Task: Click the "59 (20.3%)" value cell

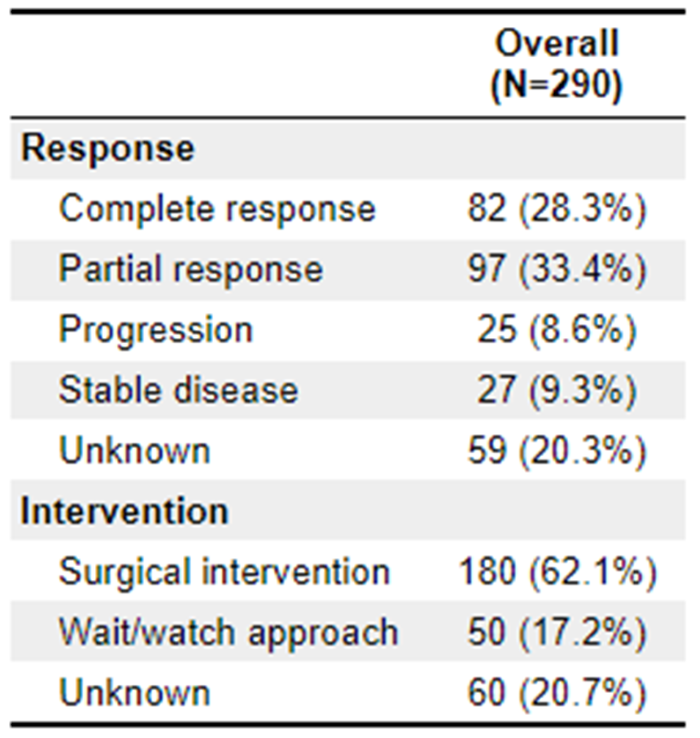Action: click(557, 450)
